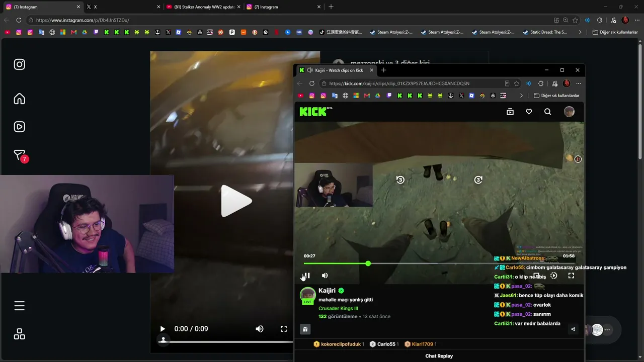Mute the Kick tab using its speaker icon

click(309, 70)
